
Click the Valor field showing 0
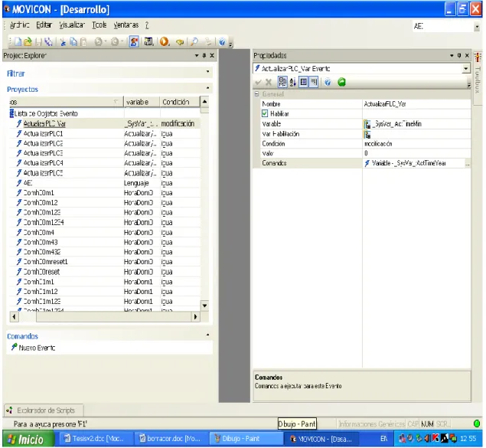[416, 153]
